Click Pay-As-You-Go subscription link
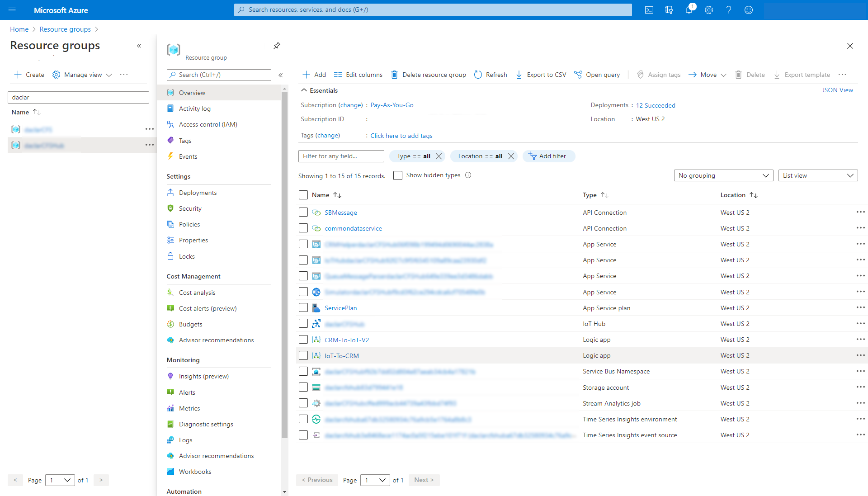This screenshot has width=868, height=496. 391,105
